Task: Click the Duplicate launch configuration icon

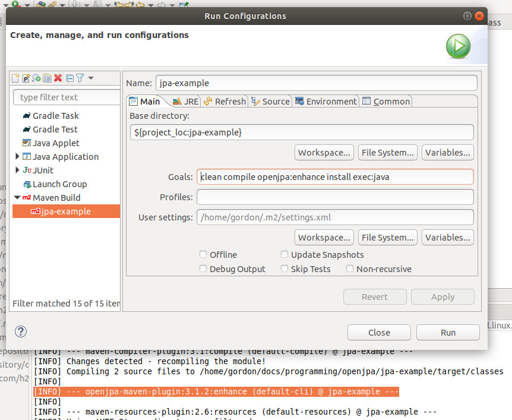Action: click(48, 78)
